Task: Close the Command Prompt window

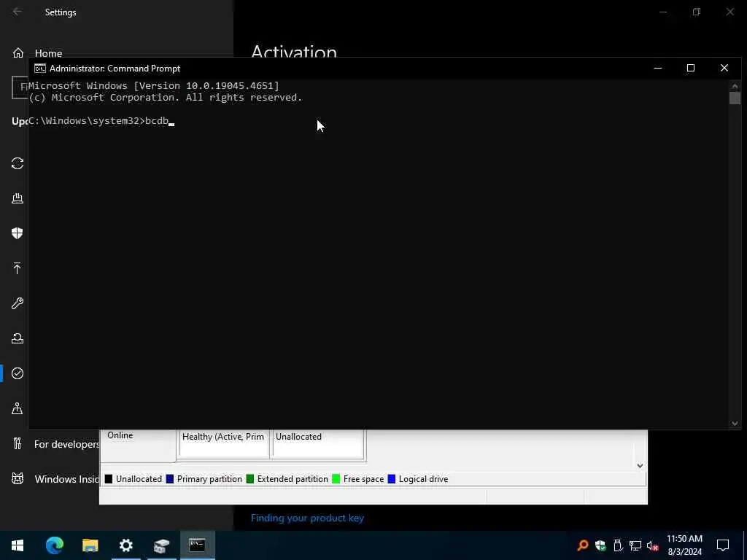Action: 724,68
